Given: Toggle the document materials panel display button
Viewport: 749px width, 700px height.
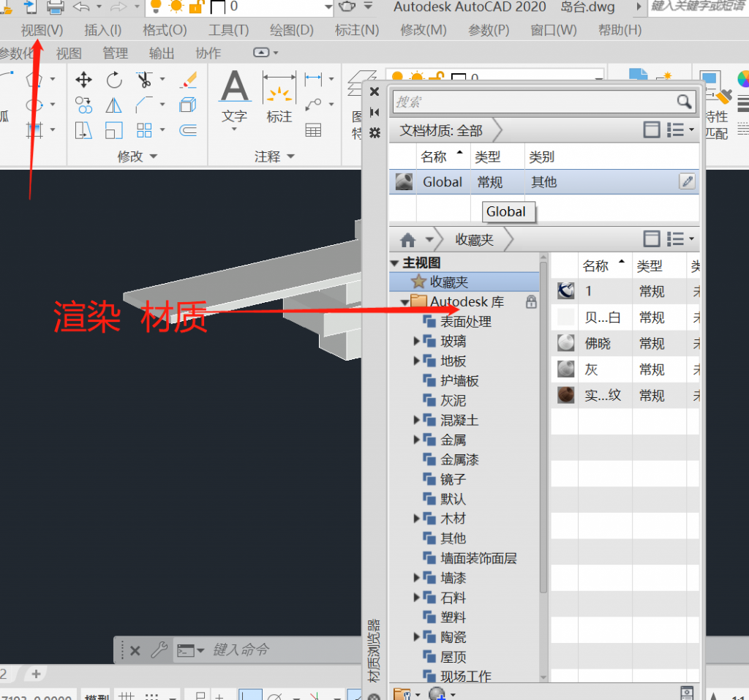Looking at the screenshot, I should point(651,130).
